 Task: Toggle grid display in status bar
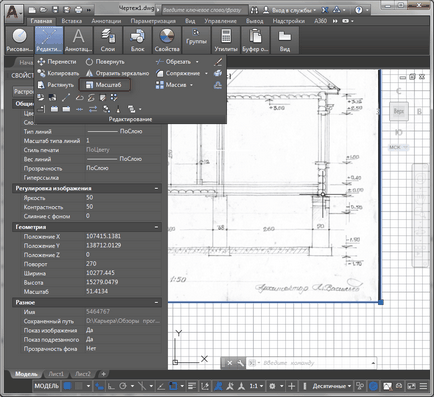point(68,386)
